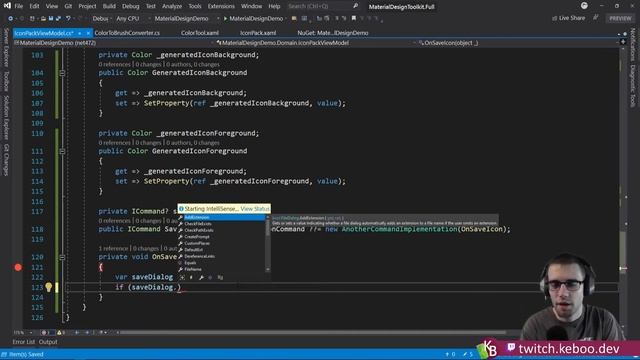Select FileName in the IntelliSense list
Image resolution: width=640 pixels, height=360 pixels.
pos(221,269)
